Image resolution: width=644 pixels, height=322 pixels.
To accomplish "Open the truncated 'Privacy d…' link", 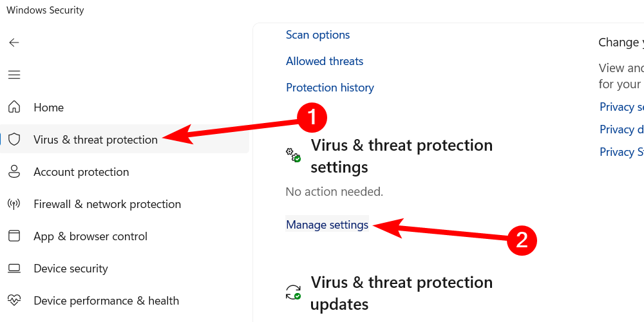I will tap(621, 129).
